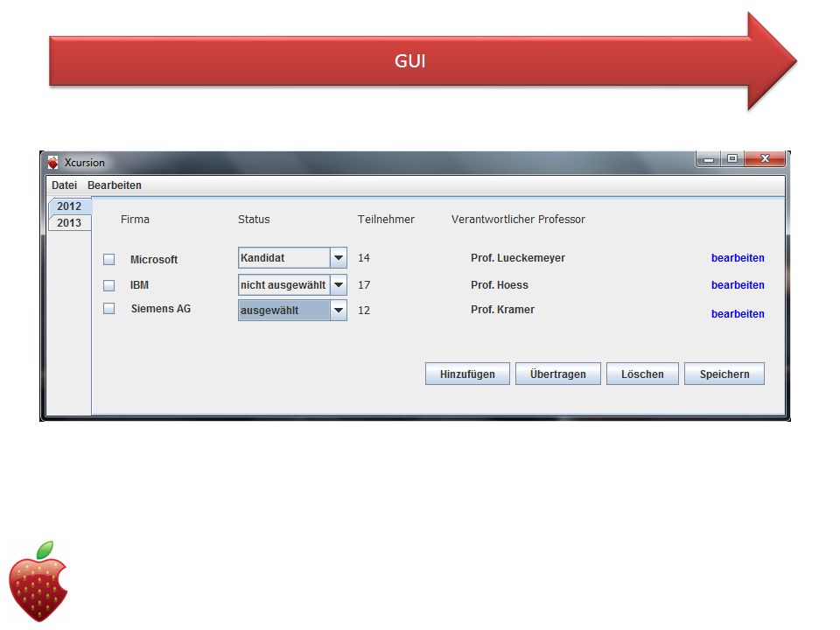
Task: Click the Xcursion strawberry icon in title bar
Action: 52,163
